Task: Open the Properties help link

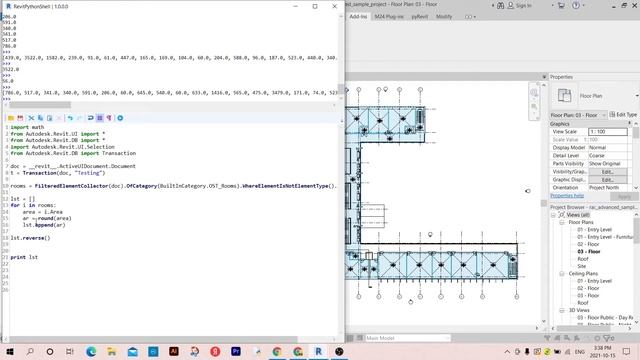Action: [567, 196]
